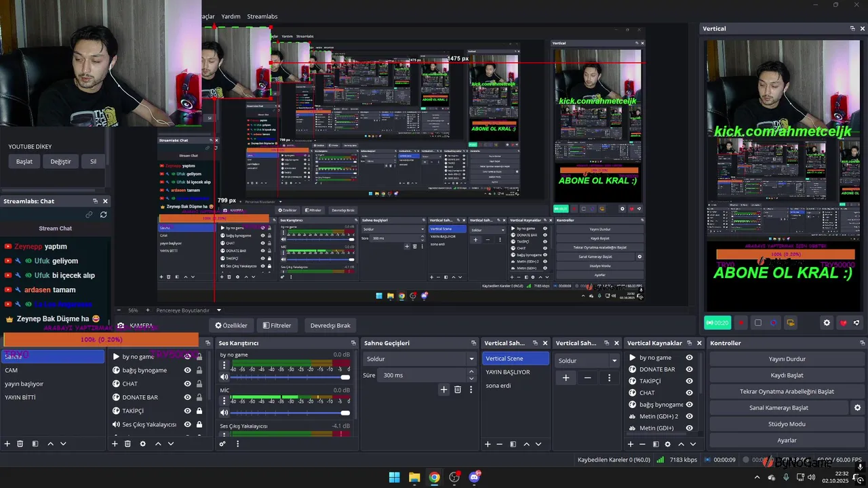Image resolution: width=868 pixels, height=488 pixels.
Task: Delete selected scene with Scenes trash icon
Action: pyautogui.click(x=20, y=444)
